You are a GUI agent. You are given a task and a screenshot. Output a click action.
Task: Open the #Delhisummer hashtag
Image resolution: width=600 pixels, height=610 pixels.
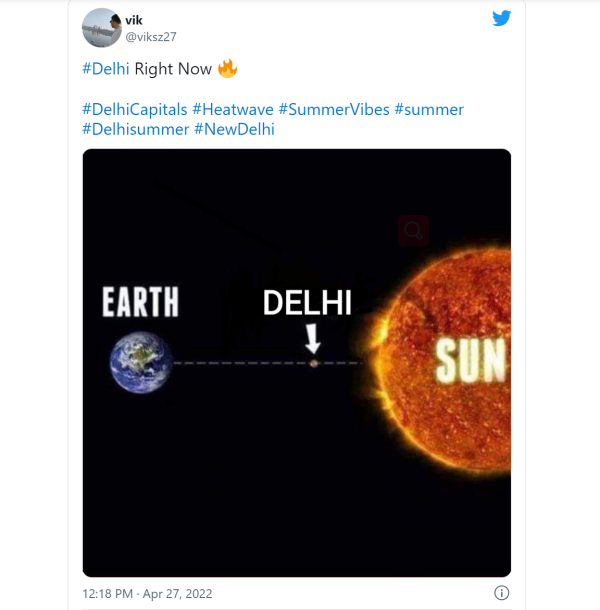pos(135,129)
